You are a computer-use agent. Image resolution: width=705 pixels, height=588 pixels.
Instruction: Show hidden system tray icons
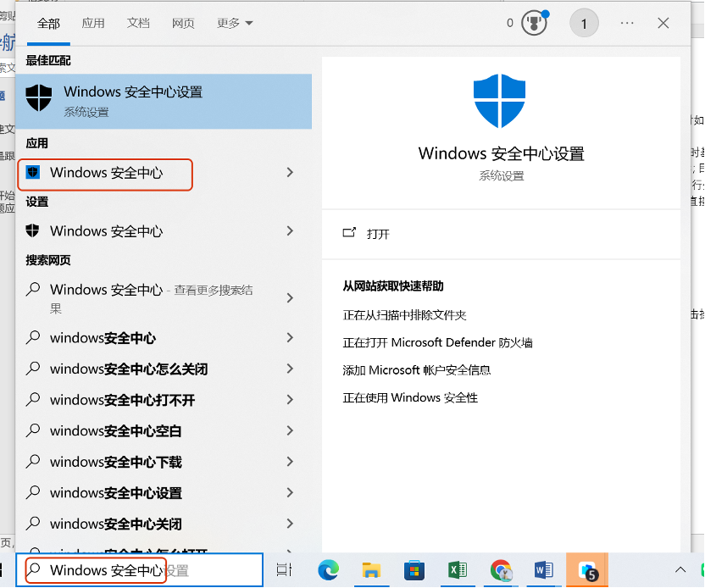pyautogui.click(x=680, y=570)
